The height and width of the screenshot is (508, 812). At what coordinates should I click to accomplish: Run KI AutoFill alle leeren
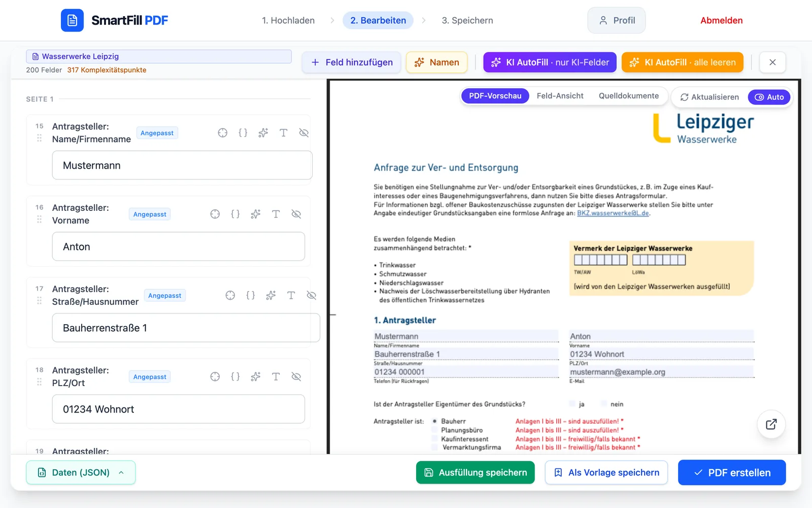click(683, 62)
